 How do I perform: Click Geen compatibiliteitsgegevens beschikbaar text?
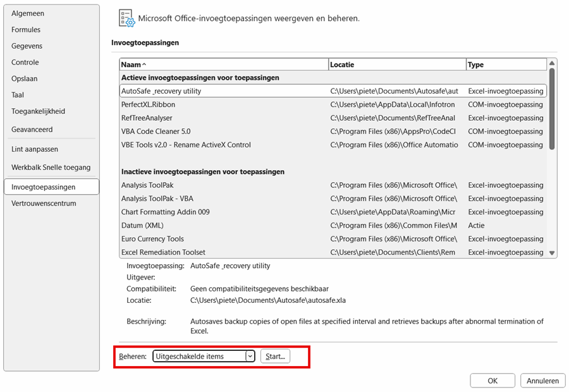pyautogui.click(x=259, y=289)
